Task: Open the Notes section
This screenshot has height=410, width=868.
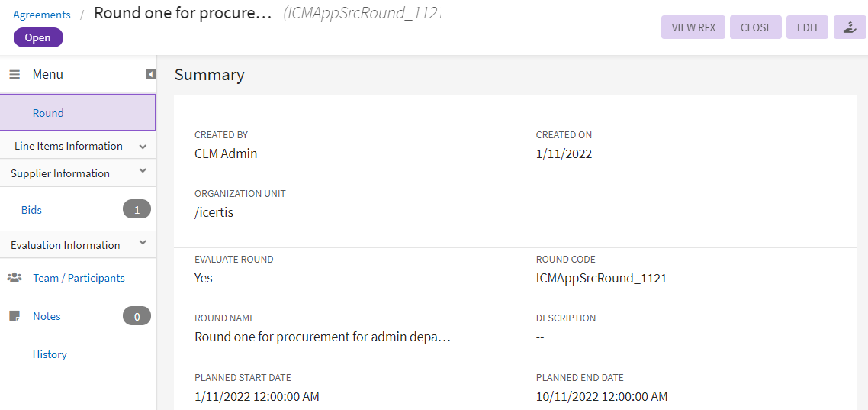Action: click(x=47, y=316)
